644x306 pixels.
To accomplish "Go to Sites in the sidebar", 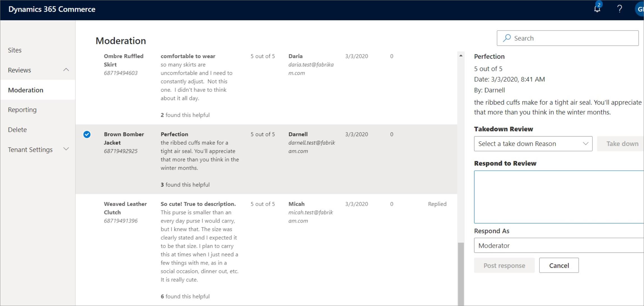I will point(15,50).
